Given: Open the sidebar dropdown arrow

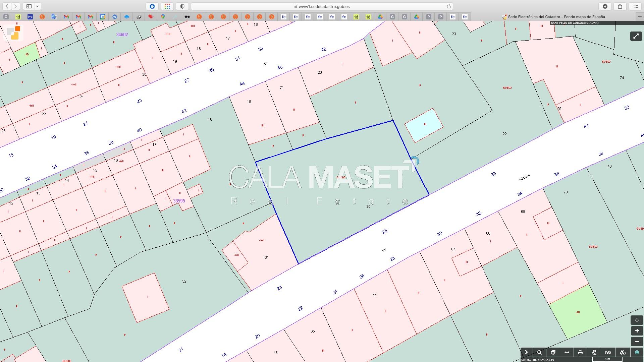Looking at the screenshot, I should pos(37,6).
